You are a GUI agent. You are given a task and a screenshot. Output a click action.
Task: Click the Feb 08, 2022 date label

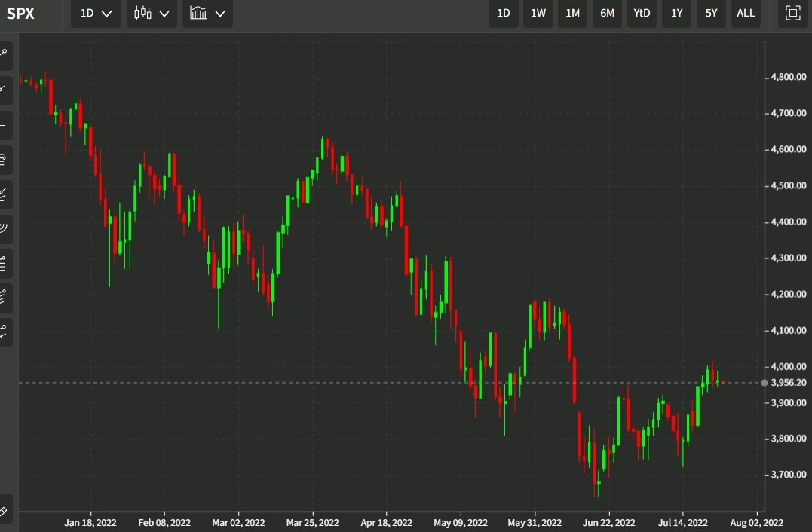pyautogui.click(x=164, y=523)
